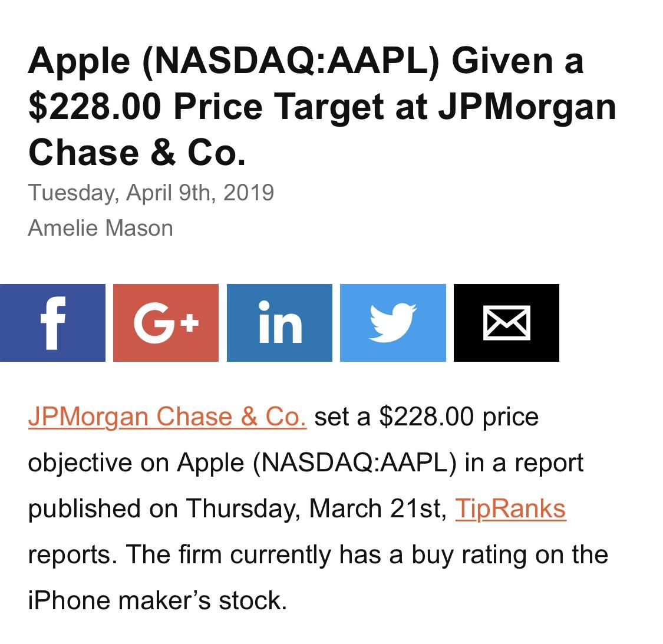The image size is (663, 644).
Task: Click "in a report" in the body text
Action: coord(524,463)
